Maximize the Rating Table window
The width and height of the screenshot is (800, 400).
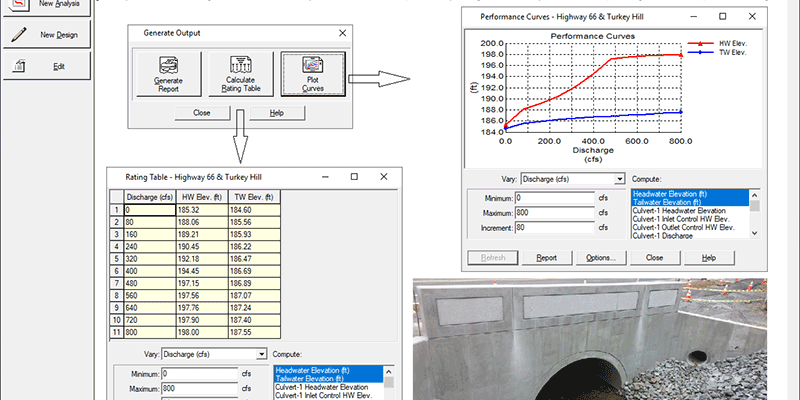point(354,177)
